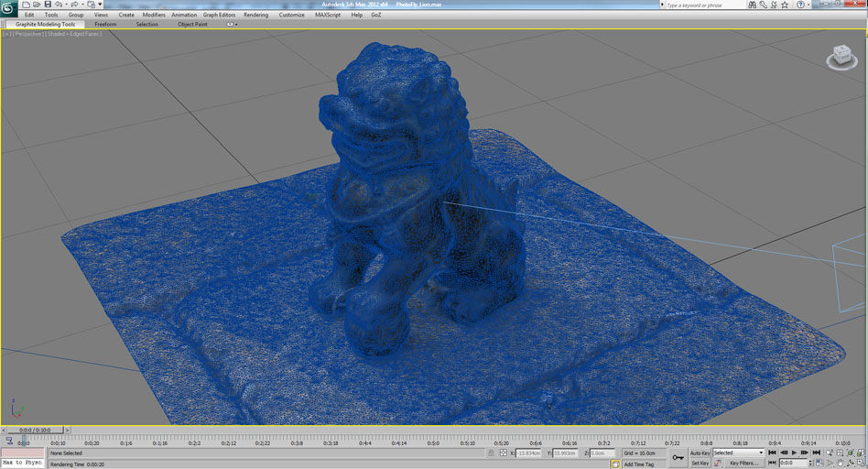Open the Shaded + Edged Faces viewport menu
This screenshot has width=868, height=469.
(x=73, y=34)
